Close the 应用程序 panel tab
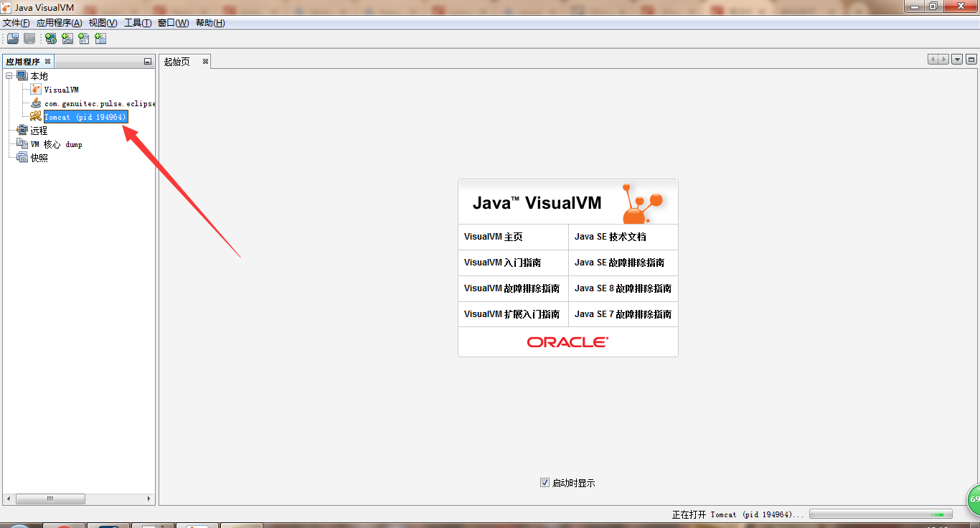Screen dimensions: 980x528 [x=47, y=61]
